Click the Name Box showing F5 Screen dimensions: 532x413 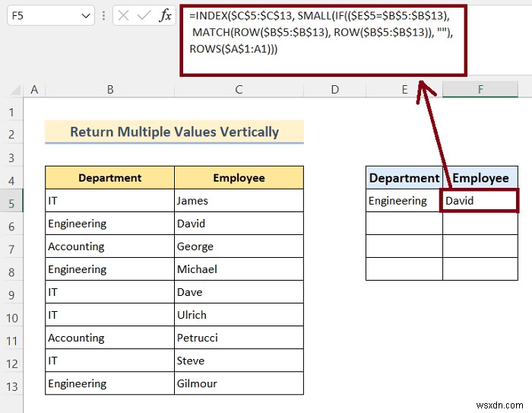click(51, 16)
